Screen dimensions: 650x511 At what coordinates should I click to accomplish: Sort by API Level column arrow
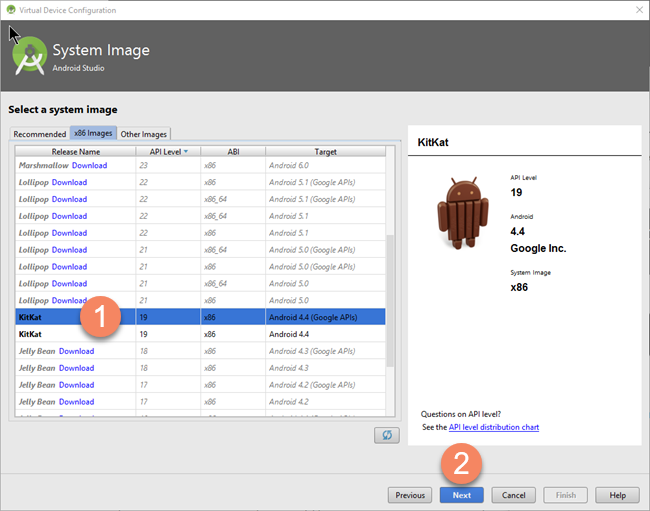click(186, 152)
